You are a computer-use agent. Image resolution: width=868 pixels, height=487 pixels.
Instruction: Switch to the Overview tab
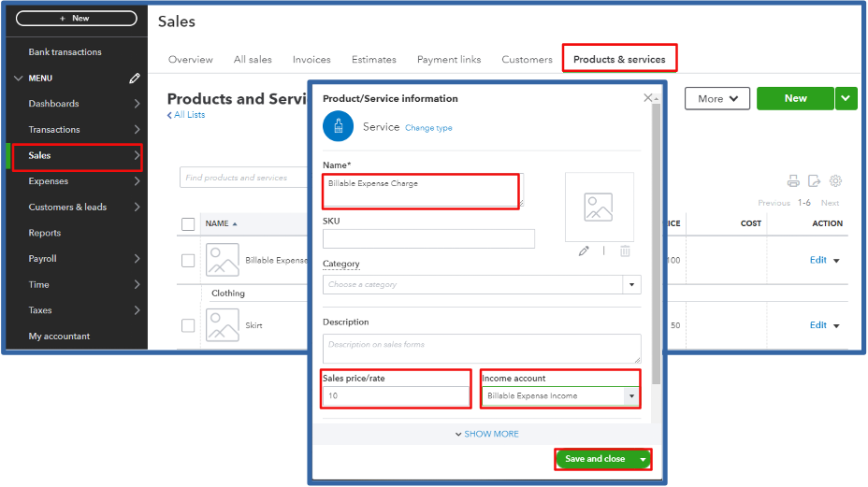coord(191,59)
